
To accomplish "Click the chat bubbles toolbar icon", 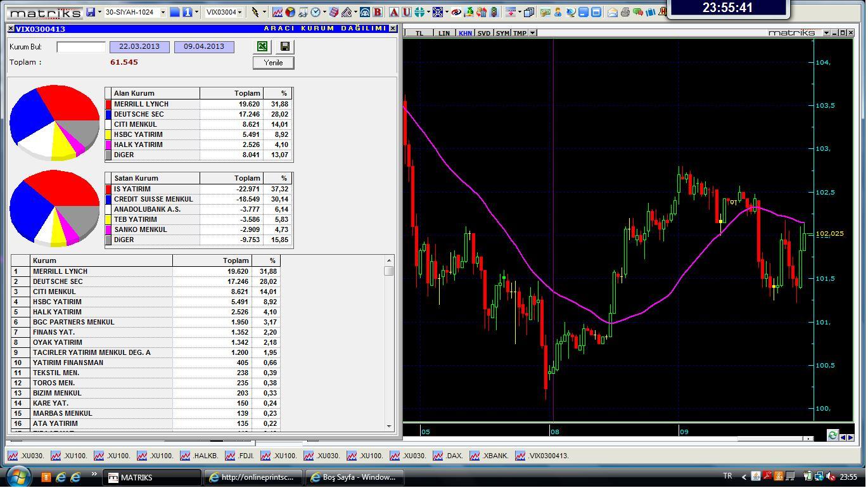I will tap(639, 12).
